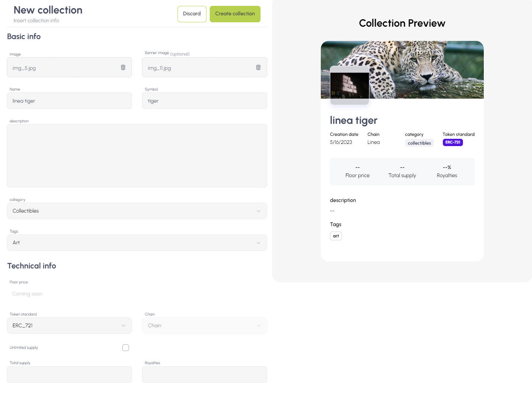Image resolution: width=532 pixels, height=393 pixels.
Task: Click the Royalties stat in preview
Action: coord(447,172)
